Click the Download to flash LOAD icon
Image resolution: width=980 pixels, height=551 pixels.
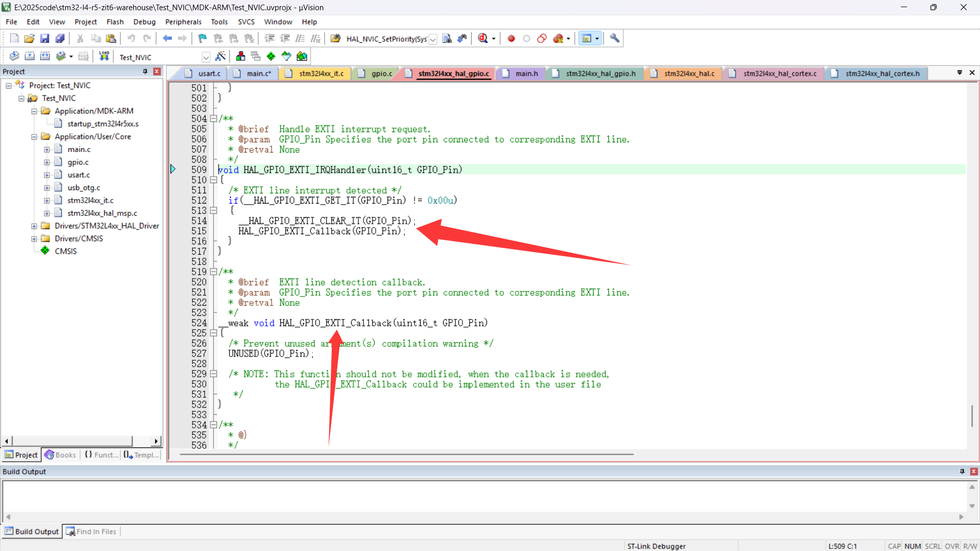click(104, 56)
